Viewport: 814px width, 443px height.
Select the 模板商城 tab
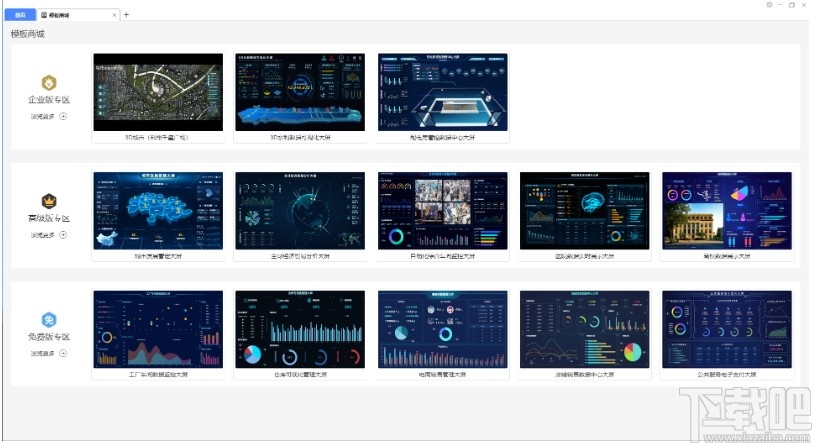coord(77,15)
